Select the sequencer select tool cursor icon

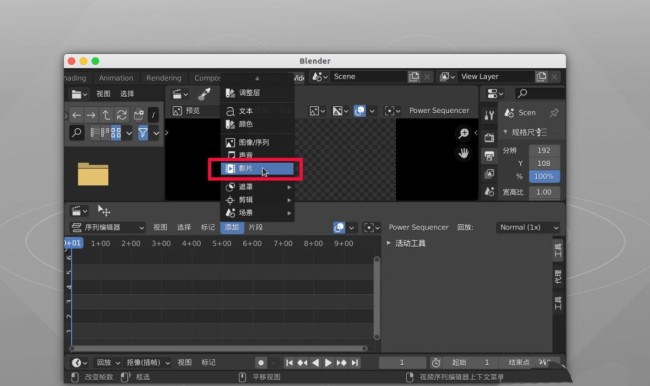pyautogui.click(x=104, y=211)
